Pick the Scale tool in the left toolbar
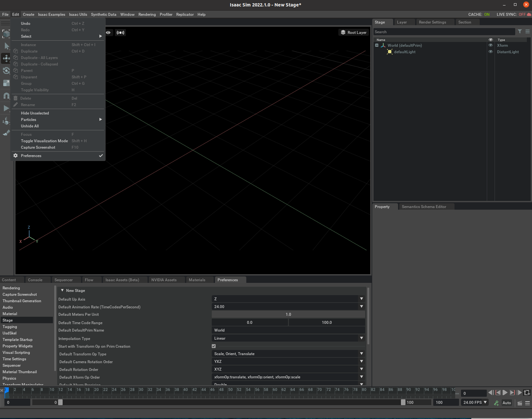The width and height of the screenshot is (532, 419). coord(6,83)
